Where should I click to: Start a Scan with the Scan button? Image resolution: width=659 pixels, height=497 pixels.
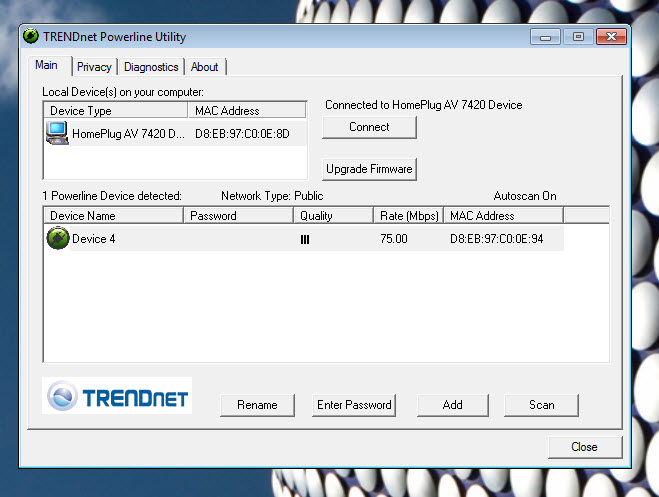[x=541, y=405]
